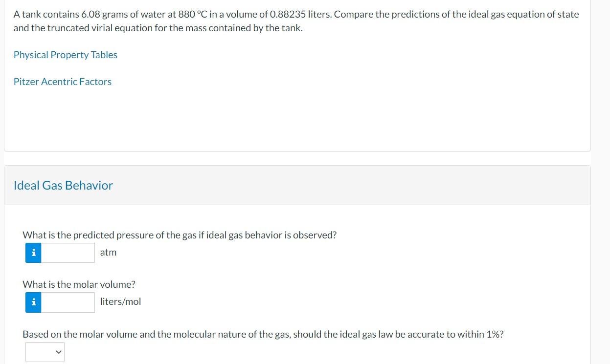Click the blank dropdown control at the bottom

(45, 352)
